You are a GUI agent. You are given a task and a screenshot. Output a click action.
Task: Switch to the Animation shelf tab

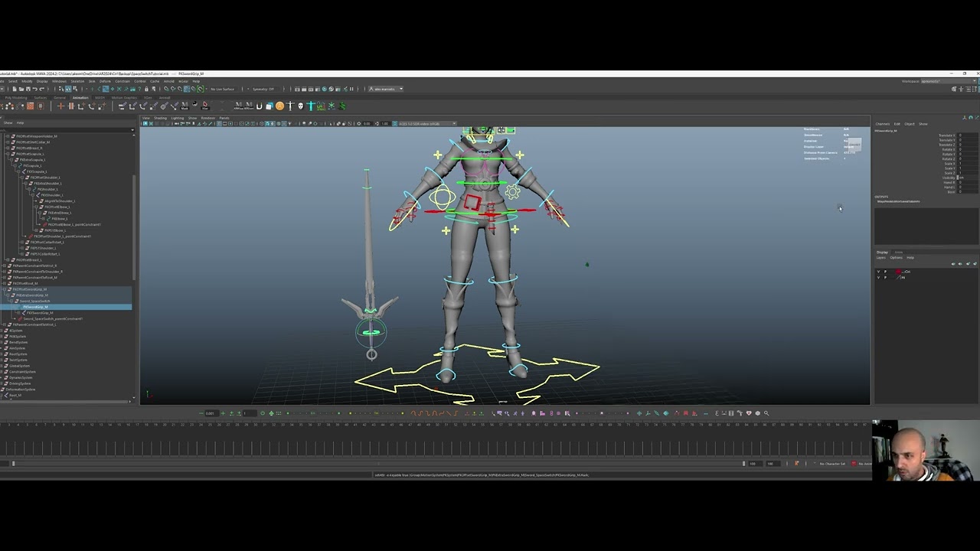pos(80,98)
